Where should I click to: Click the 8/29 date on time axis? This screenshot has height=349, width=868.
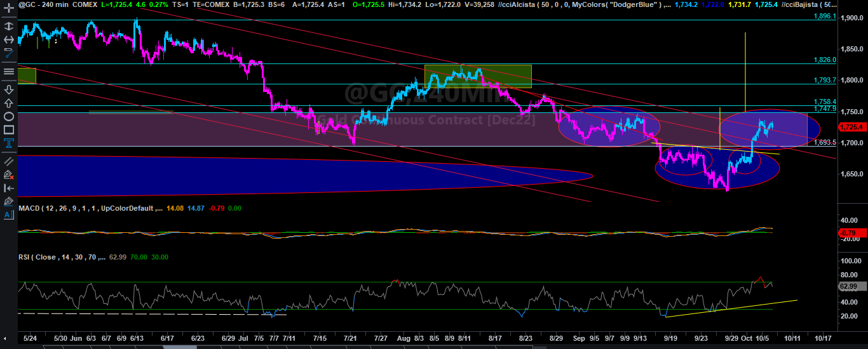pyautogui.click(x=556, y=338)
